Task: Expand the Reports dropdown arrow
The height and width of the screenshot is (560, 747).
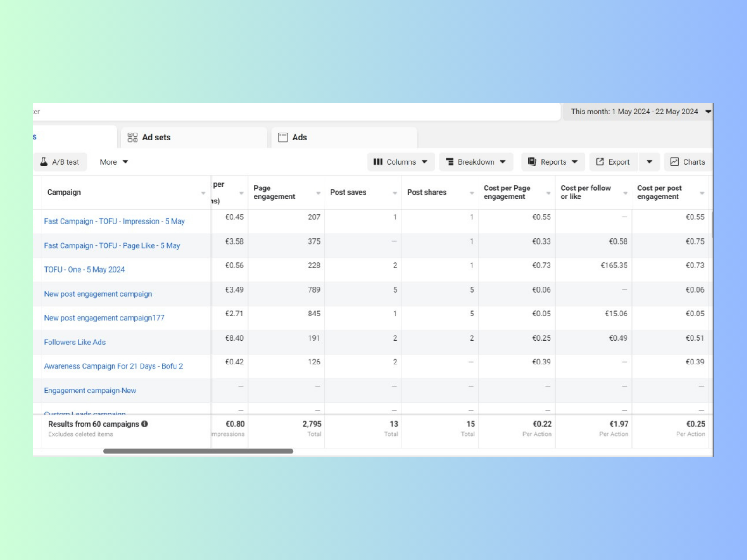Action: [575, 162]
